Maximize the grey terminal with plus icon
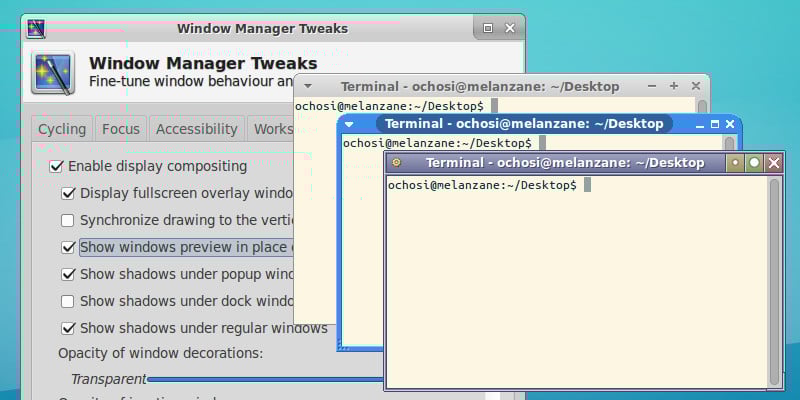Viewport: 800px width, 400px height. pos(673,86)
